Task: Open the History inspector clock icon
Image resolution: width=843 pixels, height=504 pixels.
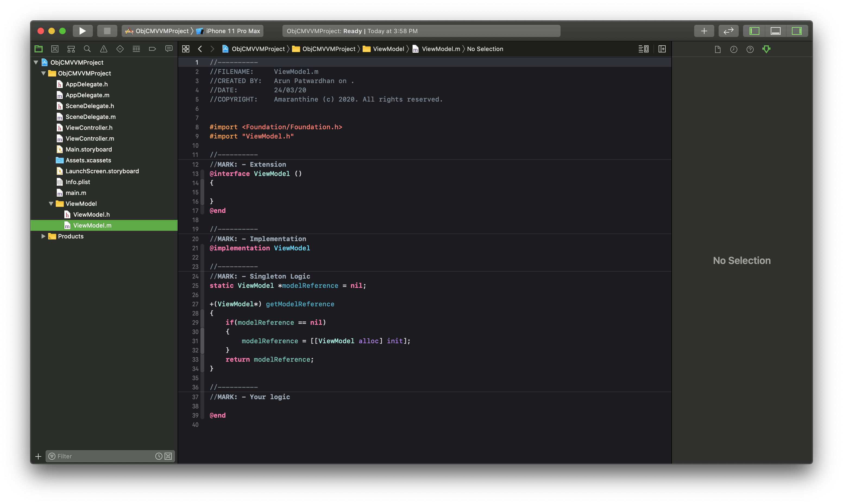Action: (x=734, y=49)
